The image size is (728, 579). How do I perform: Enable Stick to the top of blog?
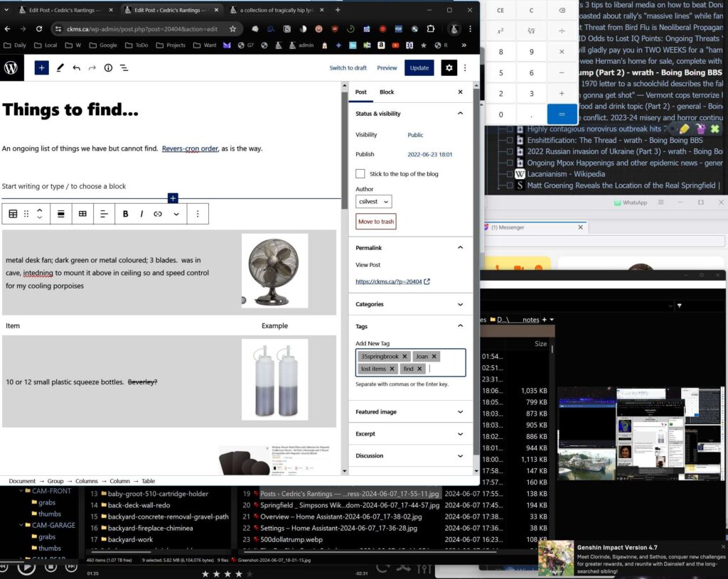coord(360,174)
